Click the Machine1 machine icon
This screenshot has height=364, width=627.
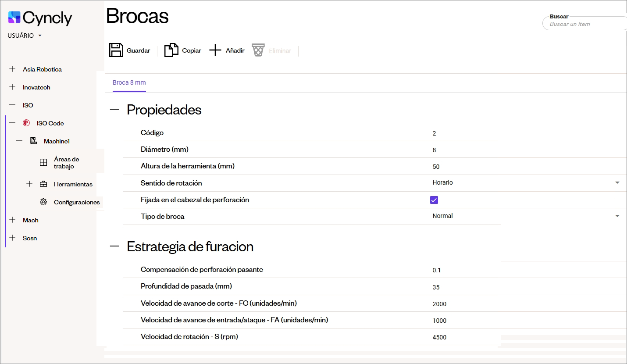point(33,141)
